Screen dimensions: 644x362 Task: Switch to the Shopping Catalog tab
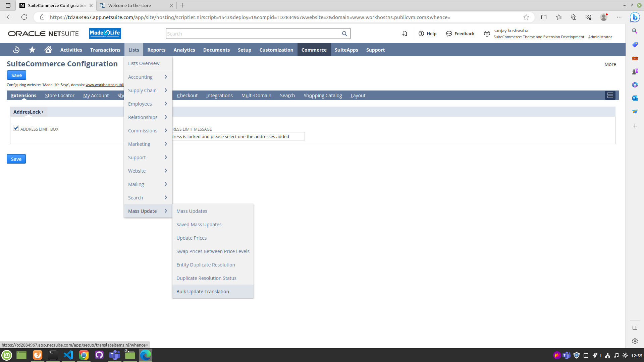(323, 96)
